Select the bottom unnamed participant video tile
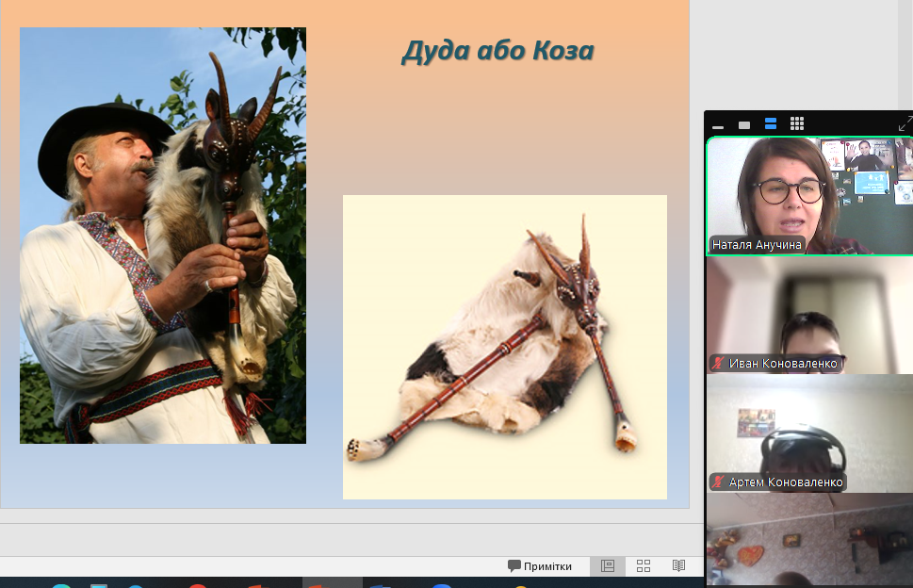Screen dimensions: 913x588 click(809, 540)
